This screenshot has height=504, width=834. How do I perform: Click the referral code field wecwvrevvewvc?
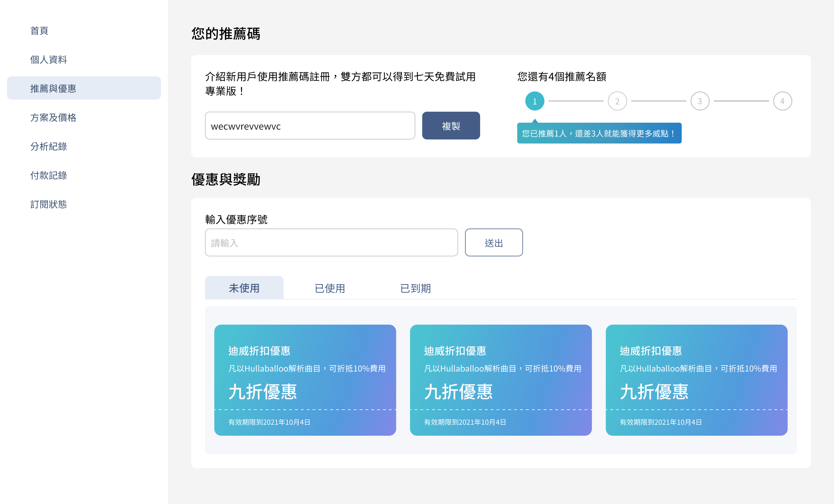[x=310, y=126]
